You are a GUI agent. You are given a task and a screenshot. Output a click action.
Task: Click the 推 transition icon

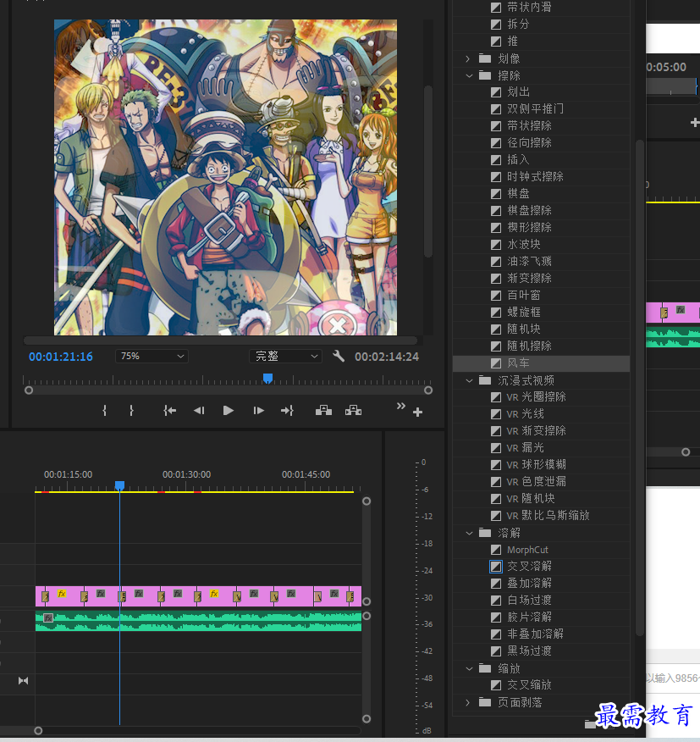pyautogui.click(x=496, y=42)
